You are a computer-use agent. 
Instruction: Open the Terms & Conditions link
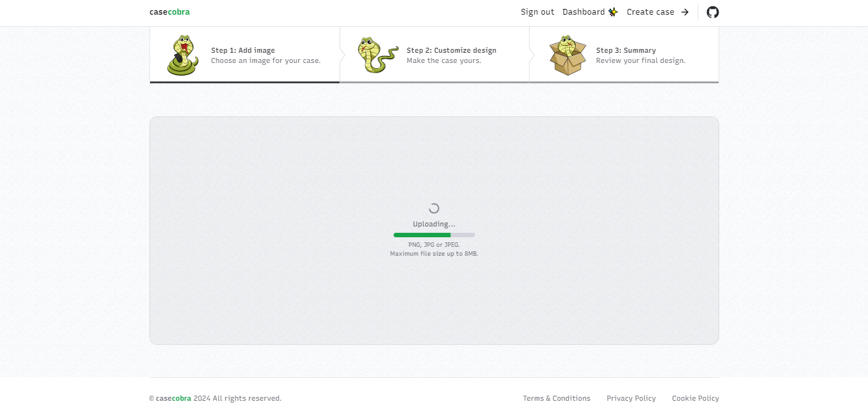(556, 398)
